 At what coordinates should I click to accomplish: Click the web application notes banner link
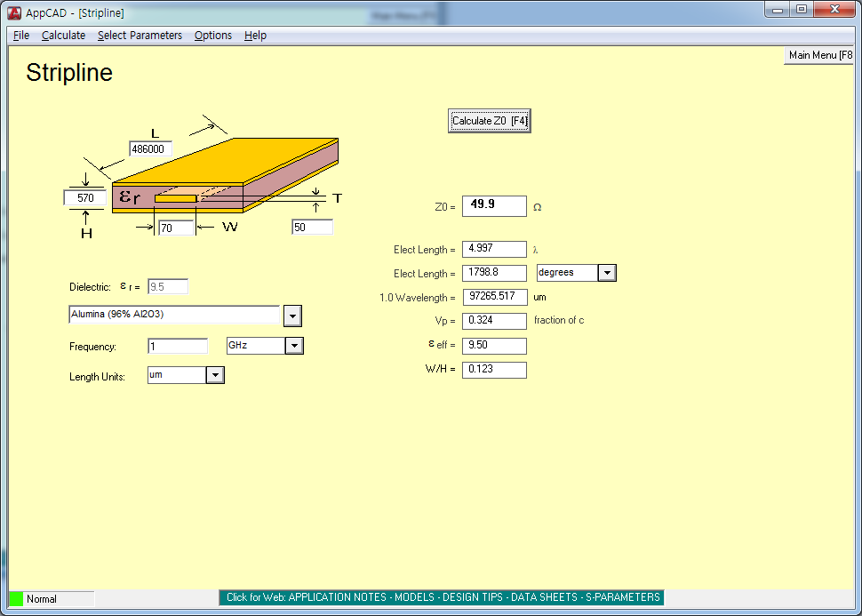coord(442,597)
